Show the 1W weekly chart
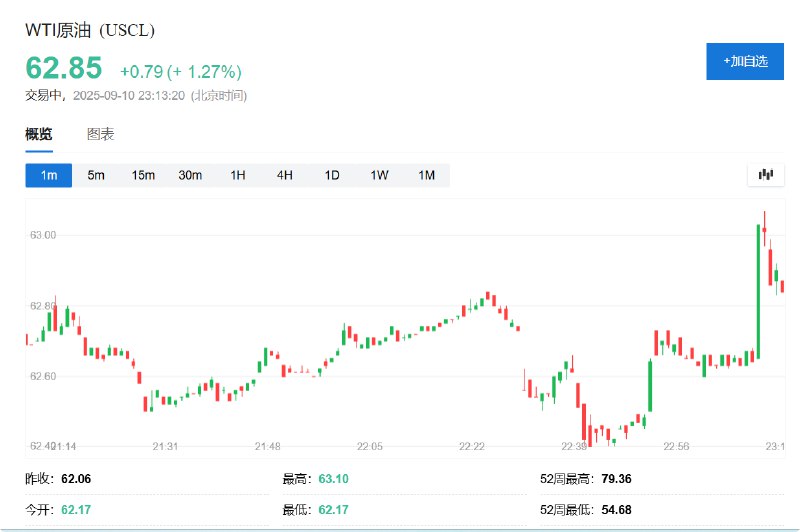This screenshot has height=532, width=800. click(x=380, y=175)
